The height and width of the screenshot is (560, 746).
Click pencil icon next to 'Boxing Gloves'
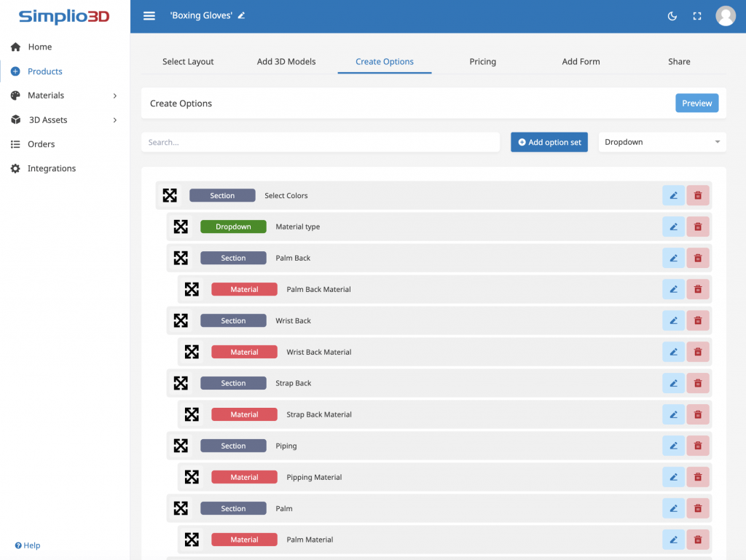[x=242, y=15]
